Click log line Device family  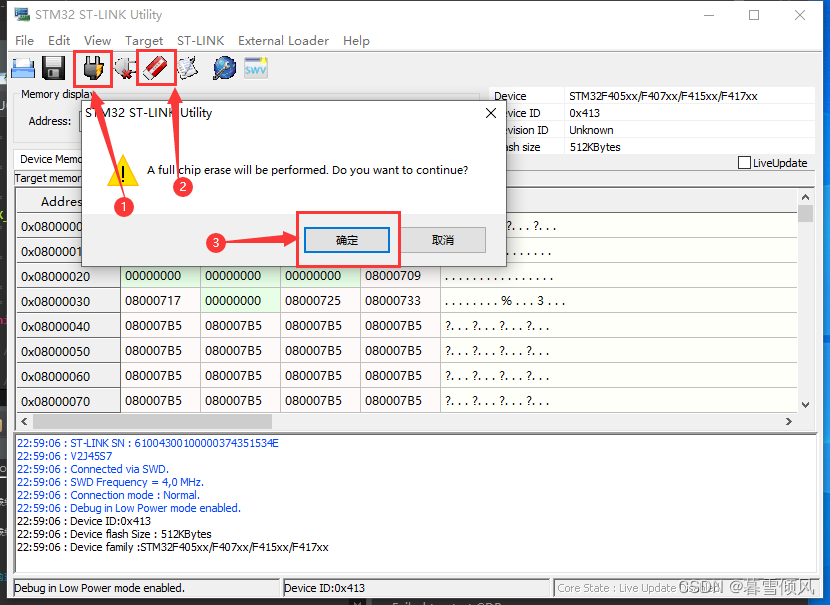coord(173,547)
